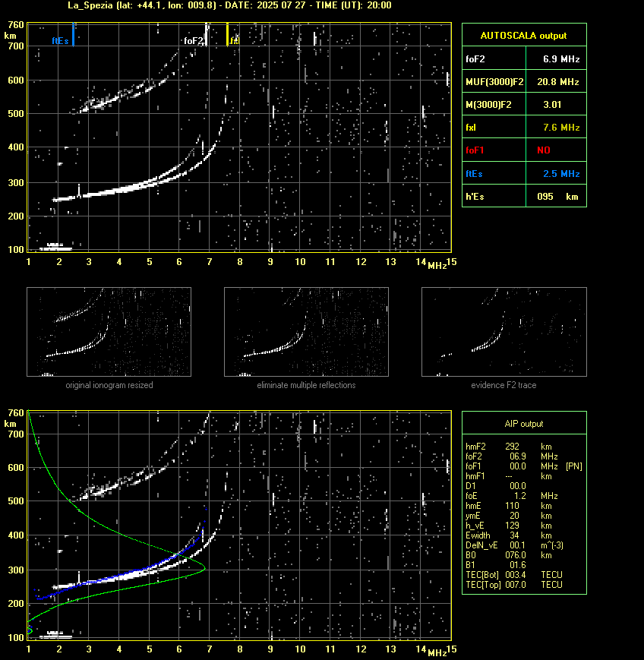Select the MUF(3000)F2 20.8 MHz value

pos(558,82)
